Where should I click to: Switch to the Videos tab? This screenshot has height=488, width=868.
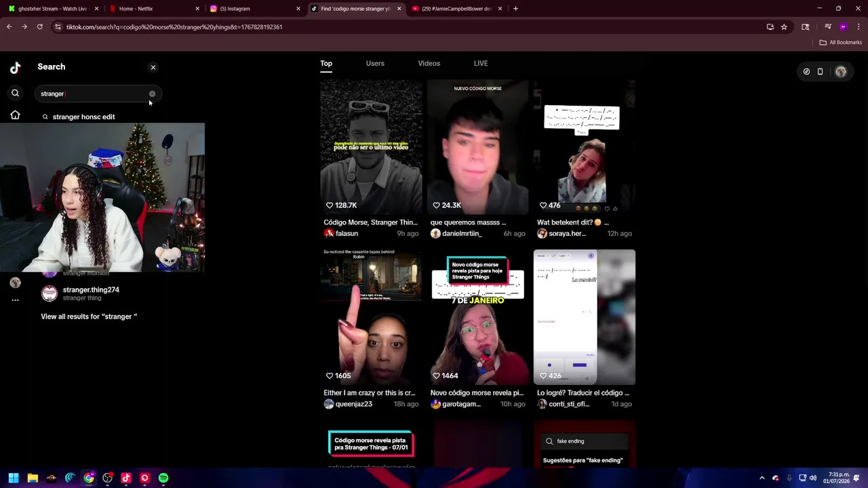click(x=429, y=63)
